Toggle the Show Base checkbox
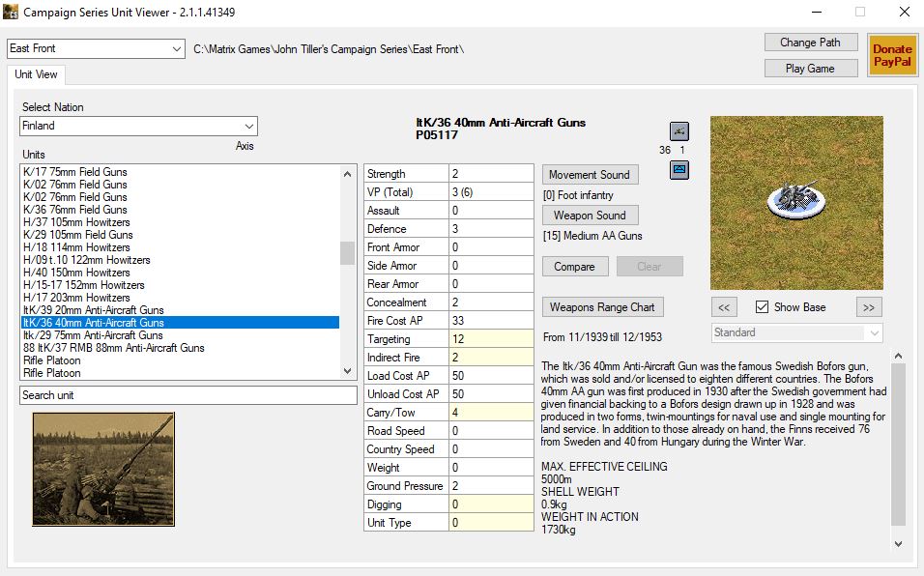This screenshot has width=924, height=576. 762,307
